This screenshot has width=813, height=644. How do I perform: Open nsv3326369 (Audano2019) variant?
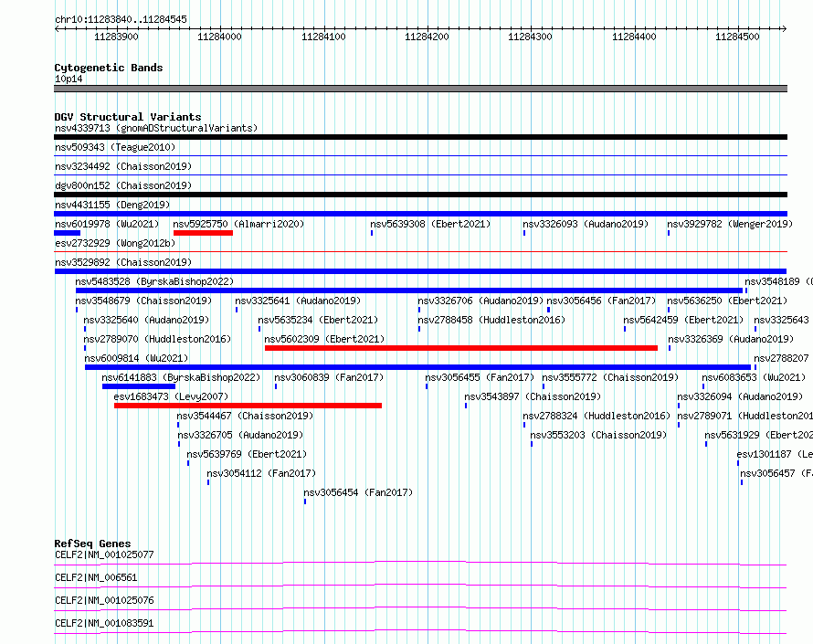point(731,339)
